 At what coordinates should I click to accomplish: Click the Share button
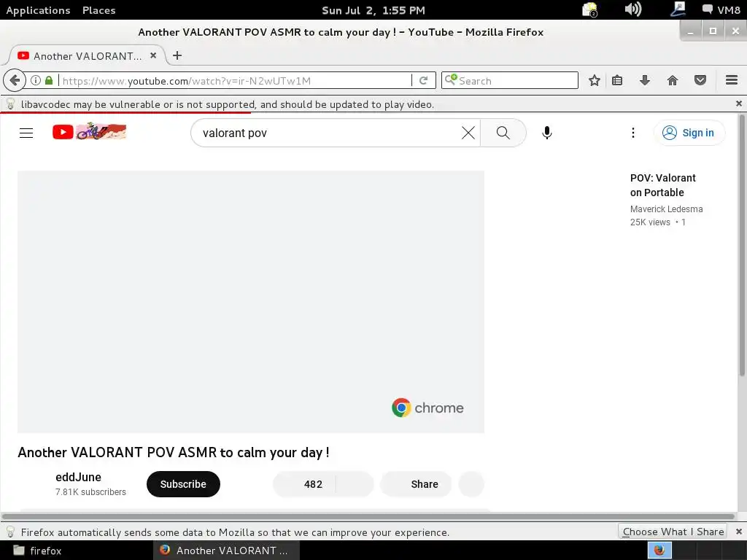pyautogui.click(x=416, y=484)
